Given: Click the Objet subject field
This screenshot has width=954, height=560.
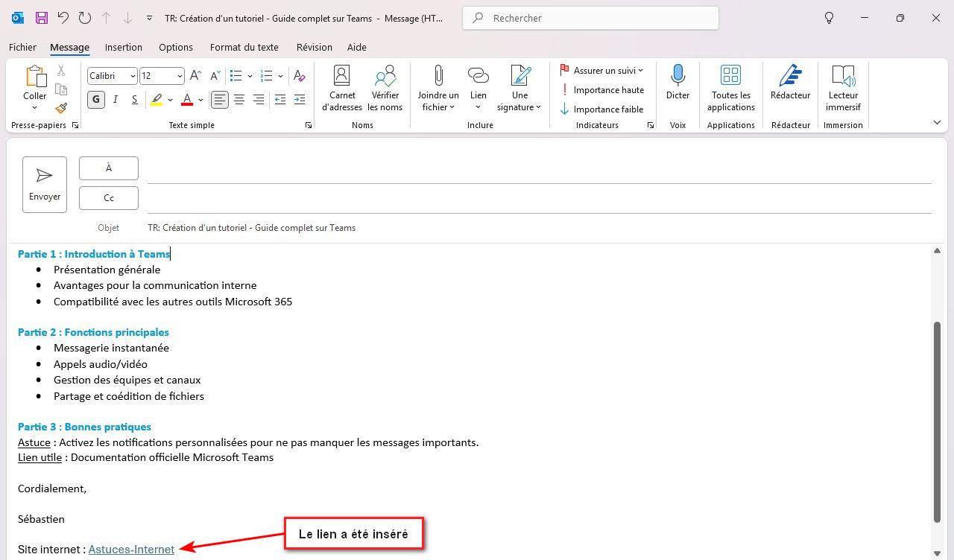Looking at the screenshot, I should (540, 228).
